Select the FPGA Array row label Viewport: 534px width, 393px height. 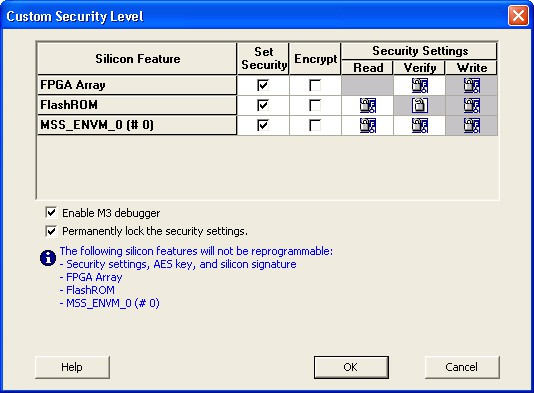137,85
